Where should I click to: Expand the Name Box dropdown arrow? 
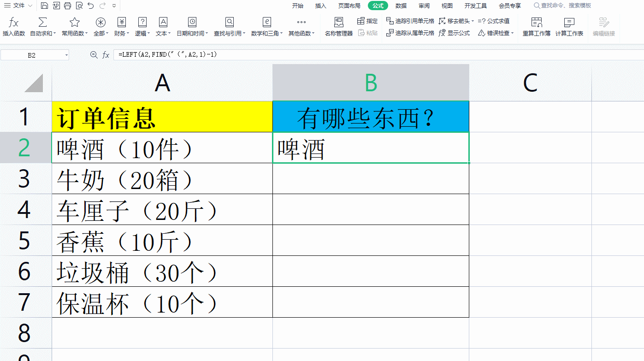click(66, 55)
